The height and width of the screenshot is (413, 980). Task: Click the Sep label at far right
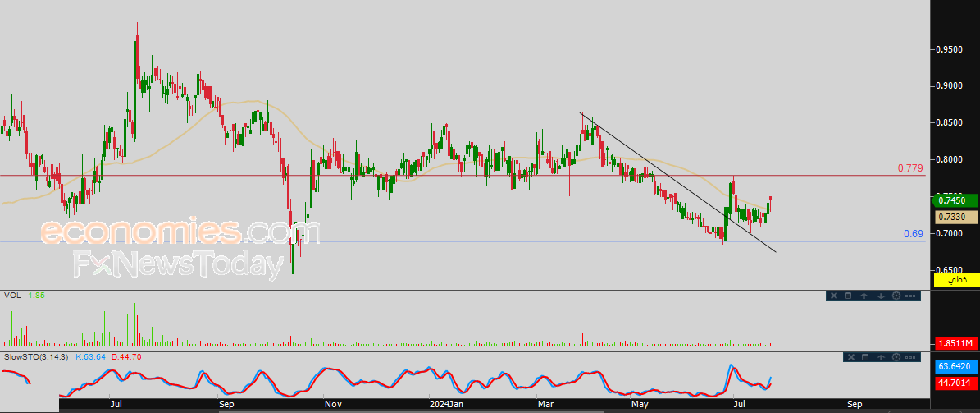tap(855, 405)
